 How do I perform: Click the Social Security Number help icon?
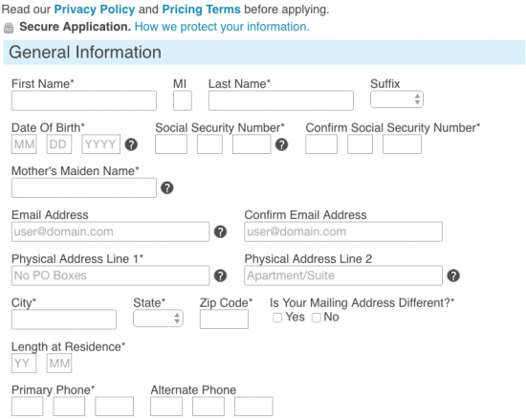pos(281,144)
